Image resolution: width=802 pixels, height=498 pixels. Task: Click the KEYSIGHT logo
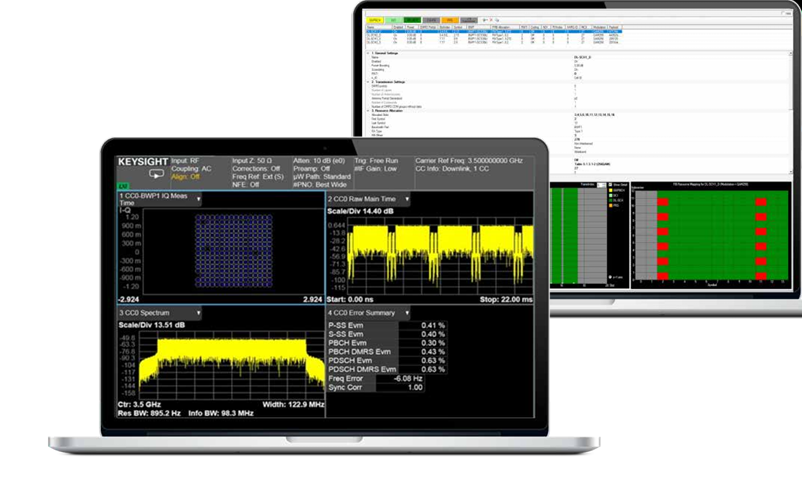[x=143, y=162]
